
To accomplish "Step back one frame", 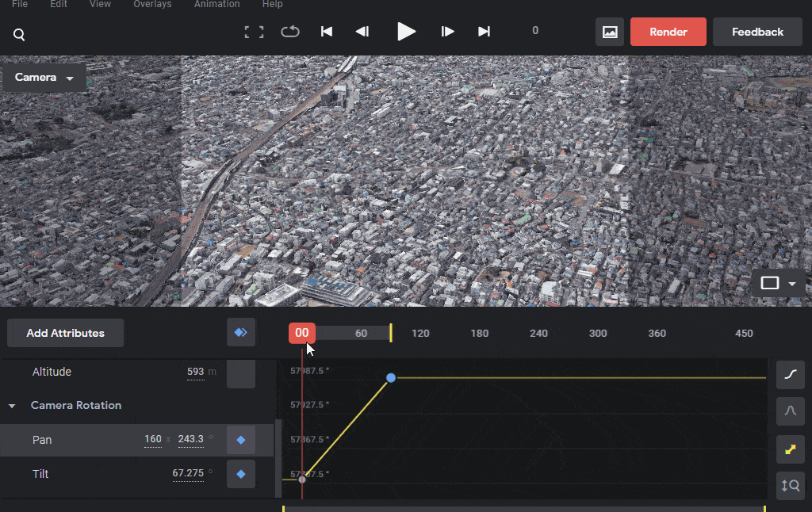I will click(362, 32).
